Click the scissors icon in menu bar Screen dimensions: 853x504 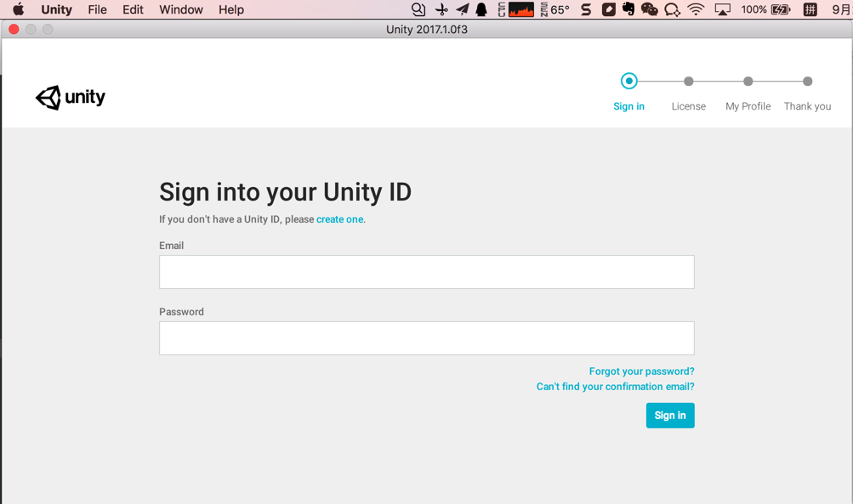click(x=441, y=9)
